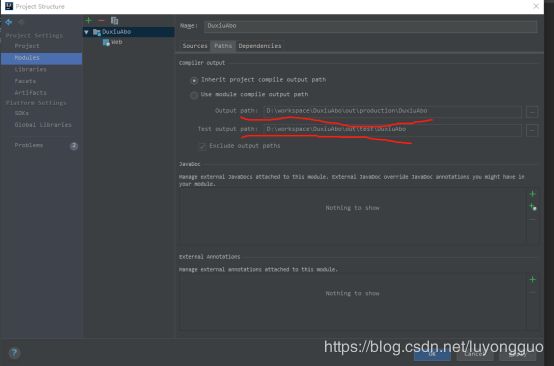
Task: Open the Problems list
Action: coord(29,146)
